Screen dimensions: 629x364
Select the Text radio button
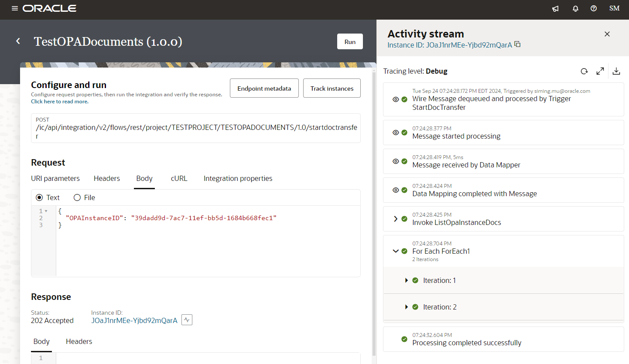(x=40, y=197)
